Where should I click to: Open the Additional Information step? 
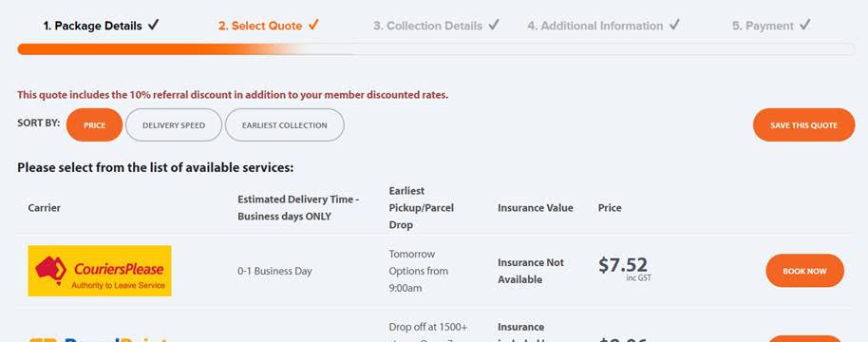click(x=595, y=26)
